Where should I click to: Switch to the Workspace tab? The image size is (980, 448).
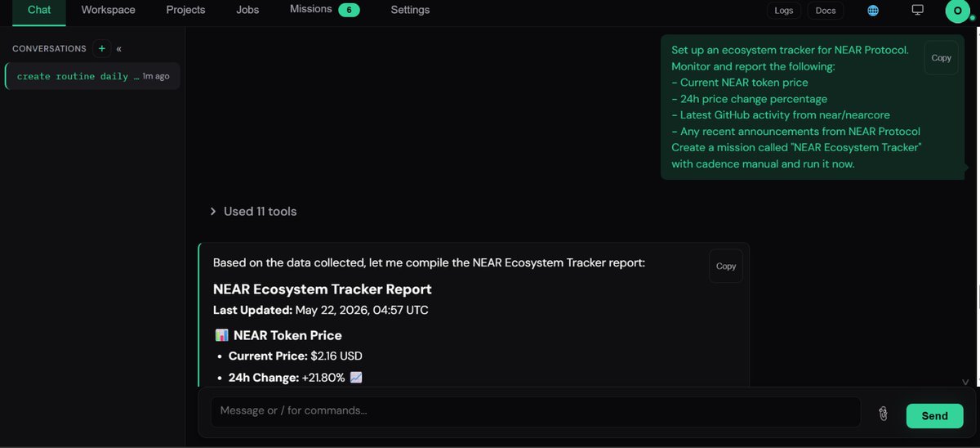109,10
